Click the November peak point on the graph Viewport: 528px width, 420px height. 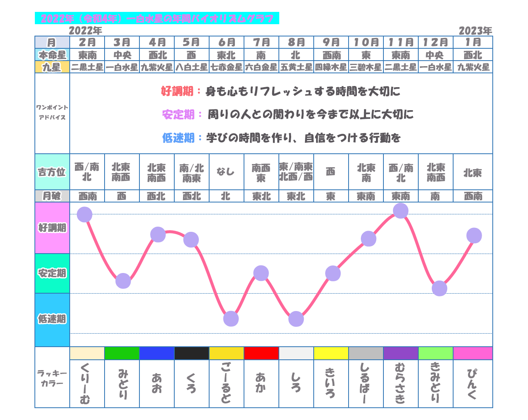pos(400,211)
